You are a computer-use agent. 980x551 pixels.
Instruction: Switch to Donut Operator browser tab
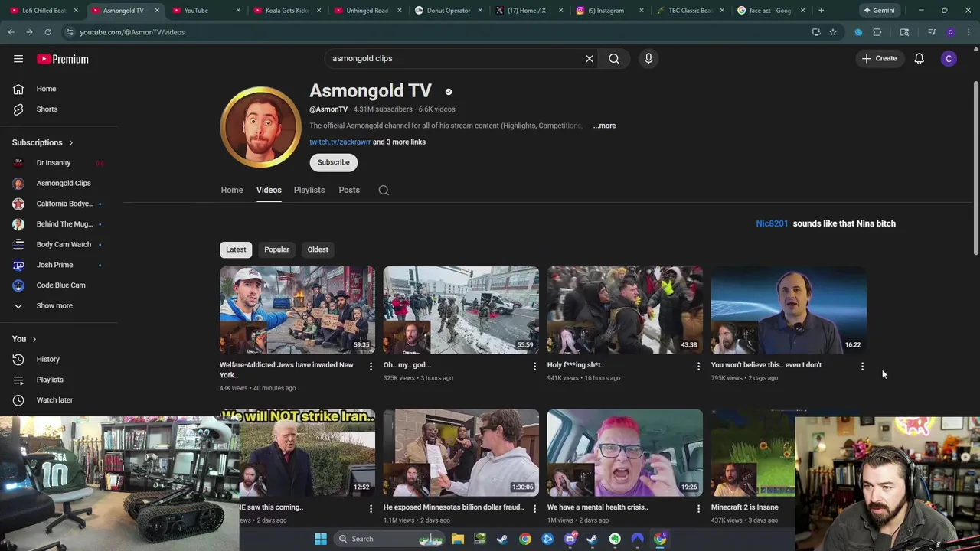tap(448, 11)
